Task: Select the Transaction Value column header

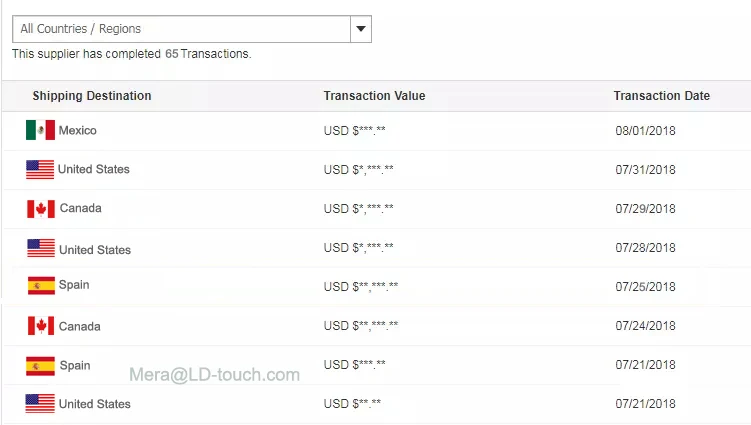Action: tap(375, 96)
